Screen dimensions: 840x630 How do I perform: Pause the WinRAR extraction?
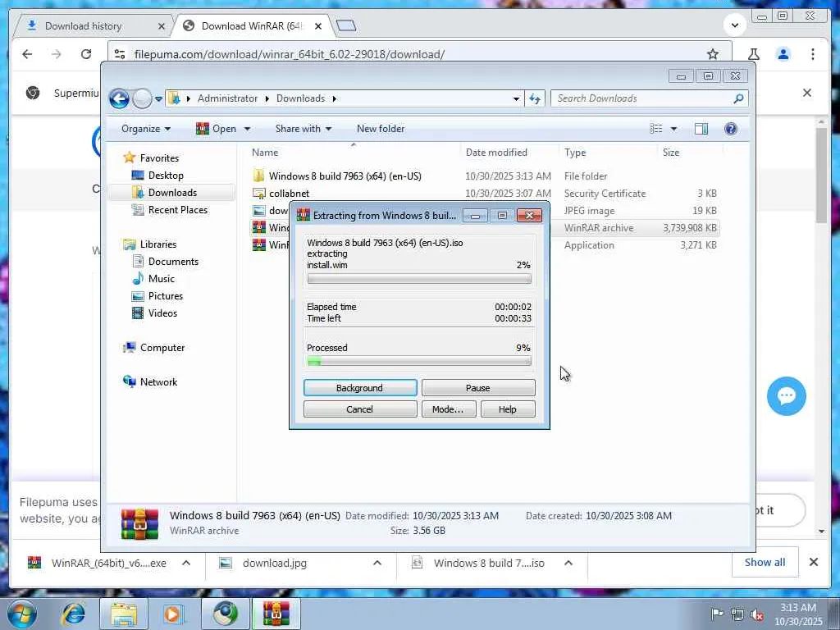pos(478,387)
